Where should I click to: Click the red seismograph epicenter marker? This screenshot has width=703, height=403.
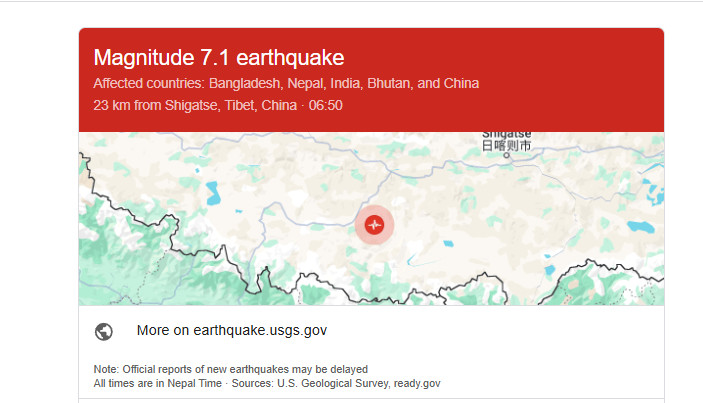(374, 225)
